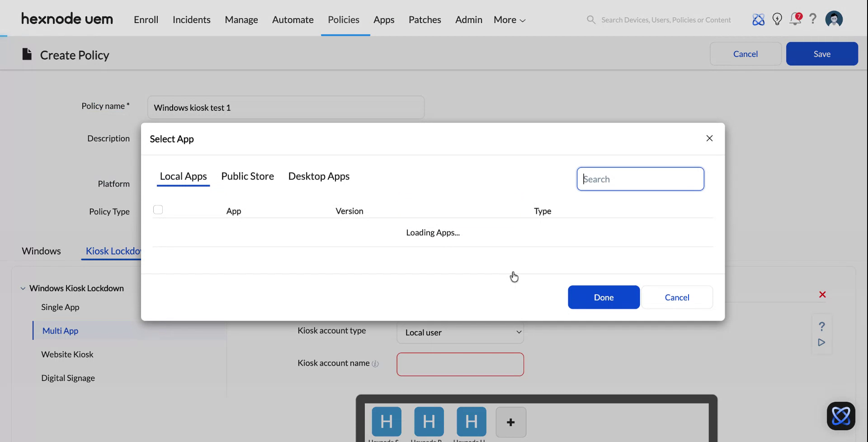Switch to the Public Store tab

[x=247, y=176]
